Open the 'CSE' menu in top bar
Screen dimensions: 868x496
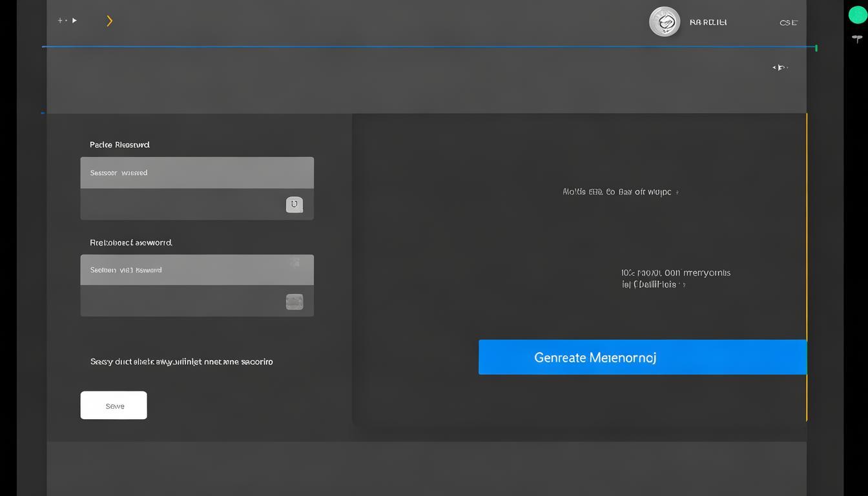pyautogui.click(x=789, y=23)
